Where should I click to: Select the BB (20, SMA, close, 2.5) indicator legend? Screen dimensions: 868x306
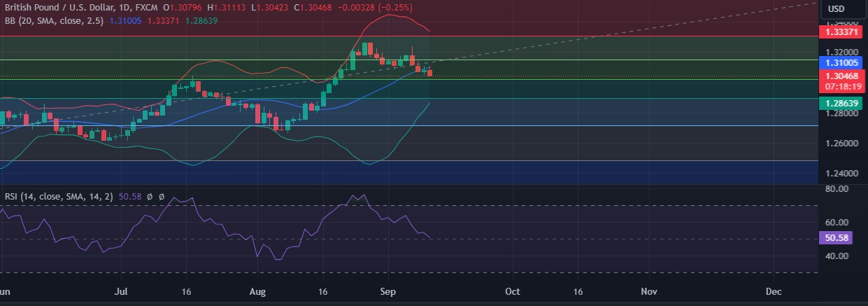[x=54, y=21]
